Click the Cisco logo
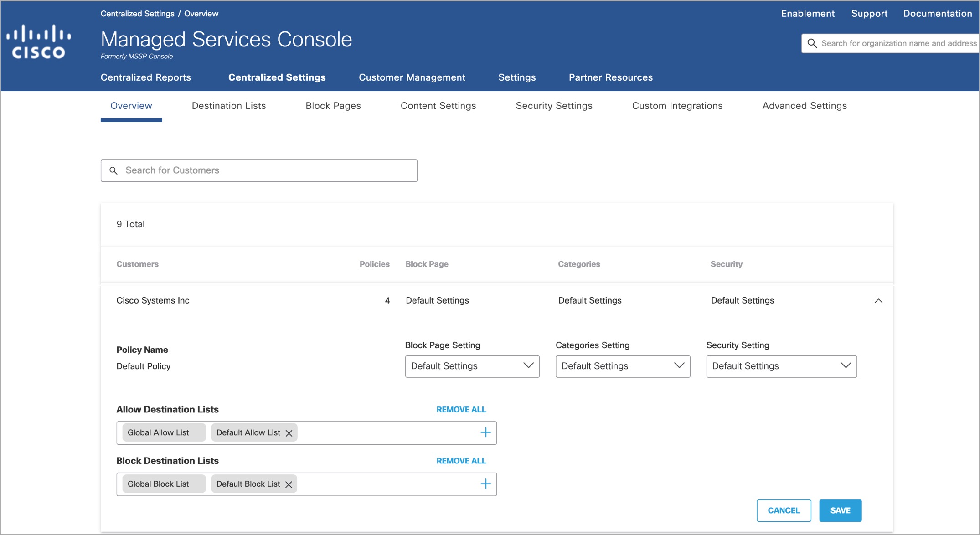980x535 pixels. click(x=39, y=42)
